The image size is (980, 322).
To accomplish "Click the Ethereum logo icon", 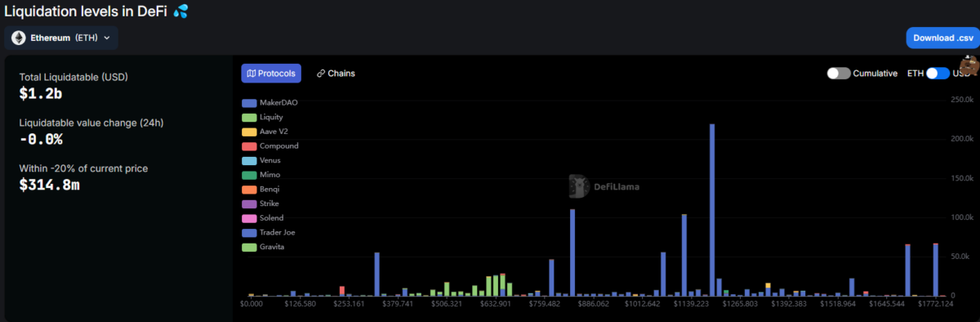I will tap(18, 38).
